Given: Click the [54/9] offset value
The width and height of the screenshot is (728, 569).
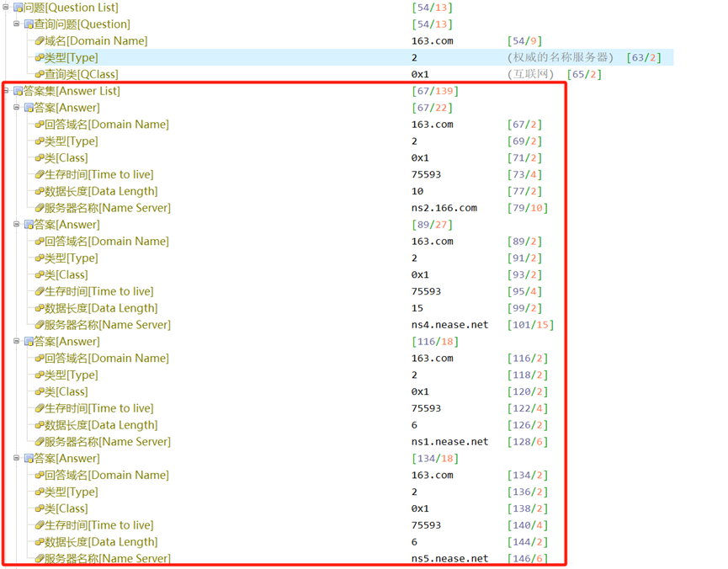Looking at the screenshot, I should coord(524,41).
